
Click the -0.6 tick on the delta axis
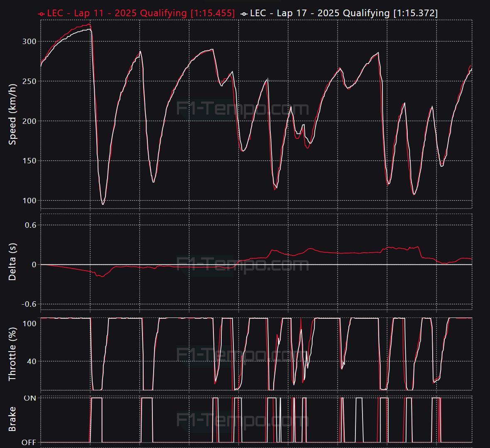click(29, 304)
